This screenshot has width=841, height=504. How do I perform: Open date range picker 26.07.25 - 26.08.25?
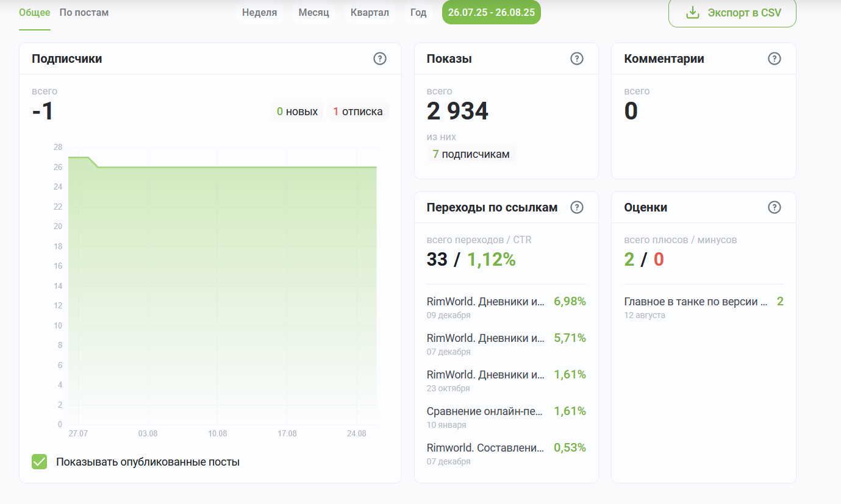coord(491,13)
